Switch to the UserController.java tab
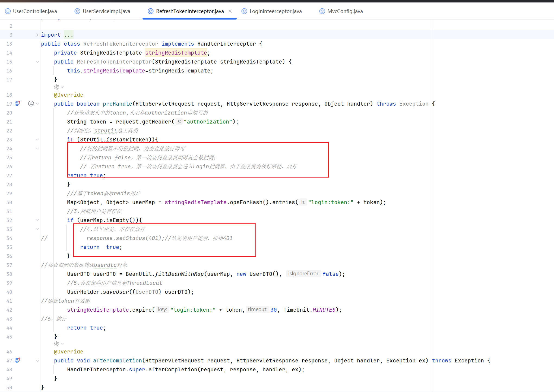 point(35,11)
